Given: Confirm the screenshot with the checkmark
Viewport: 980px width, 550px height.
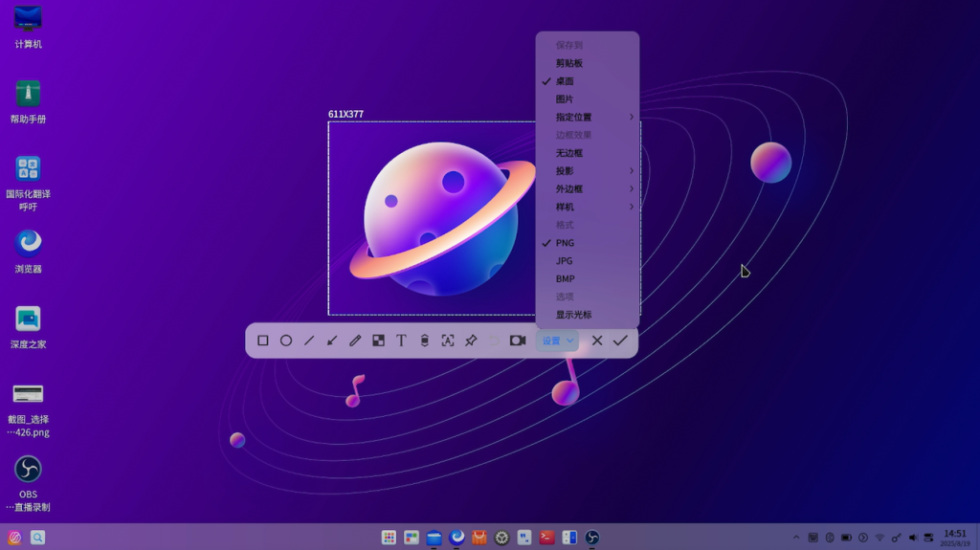Looking at the screenshot, I should tap(620, 341).
